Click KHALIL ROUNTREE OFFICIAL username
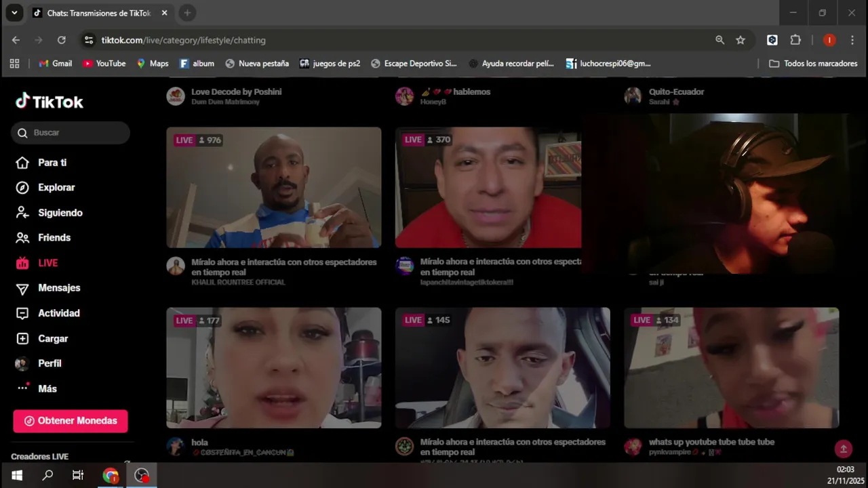 tap(238, 282)
